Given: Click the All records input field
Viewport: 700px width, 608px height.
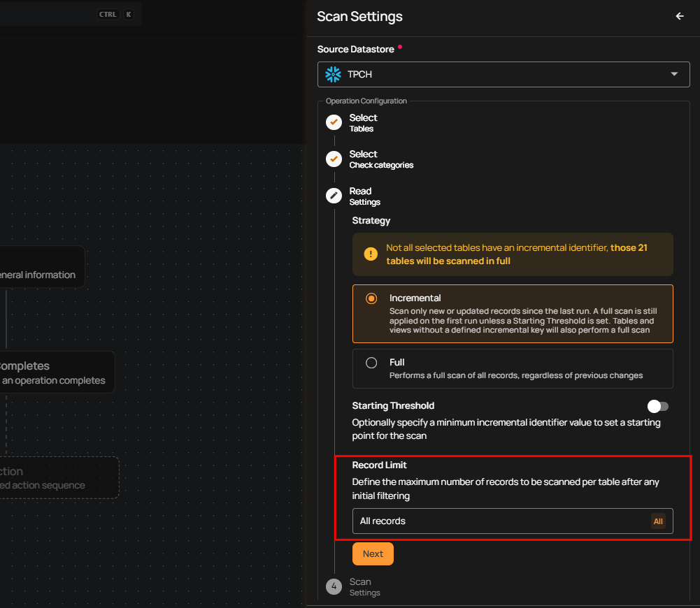Looking at the screenshot, I should click(500, 521).
